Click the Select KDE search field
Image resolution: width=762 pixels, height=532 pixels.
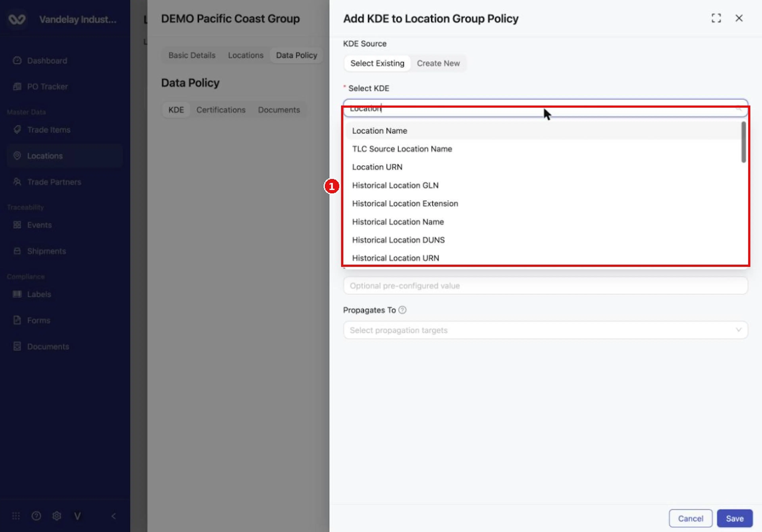click(545, 108)
